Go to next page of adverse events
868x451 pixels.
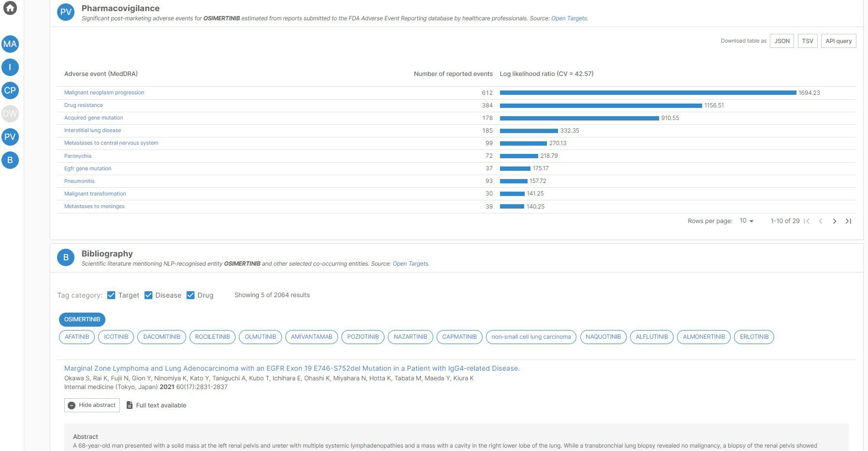(834, 221)
